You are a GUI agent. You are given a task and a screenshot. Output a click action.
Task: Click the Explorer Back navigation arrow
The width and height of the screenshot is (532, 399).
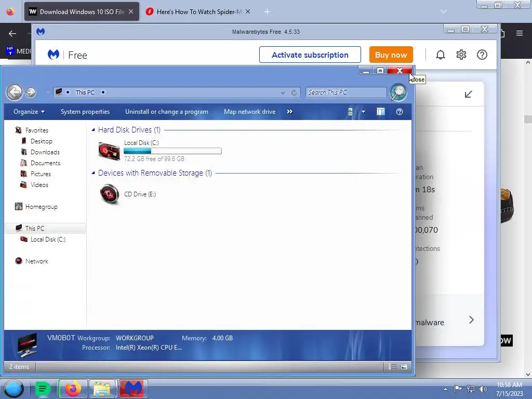15,92
